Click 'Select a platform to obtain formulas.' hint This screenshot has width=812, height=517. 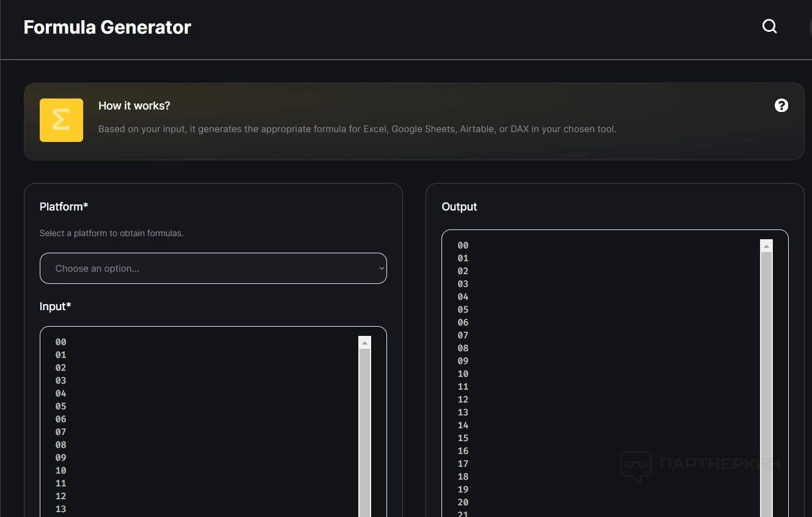click(112, 233)
